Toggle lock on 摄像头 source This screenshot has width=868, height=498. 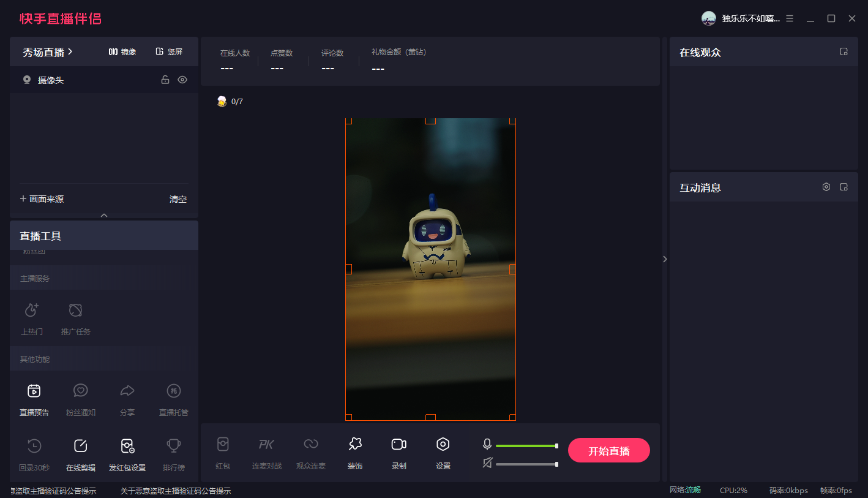click(x=165, y=80)
